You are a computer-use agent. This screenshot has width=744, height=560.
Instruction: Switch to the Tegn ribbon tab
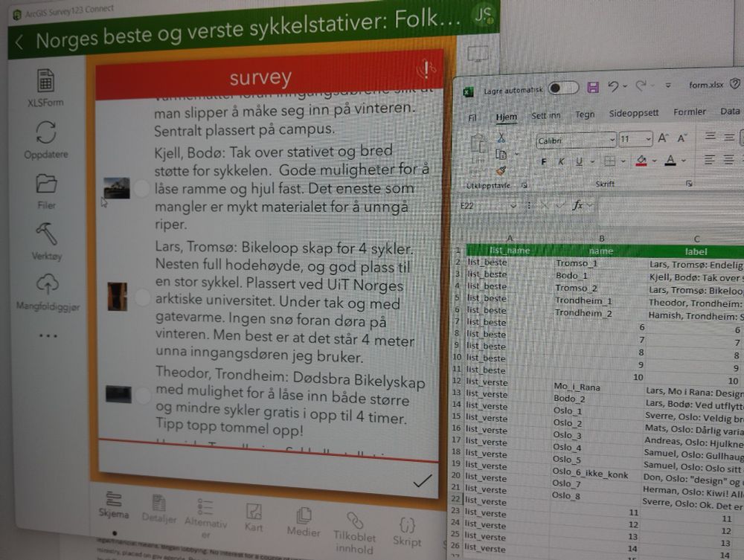[585, 115]
